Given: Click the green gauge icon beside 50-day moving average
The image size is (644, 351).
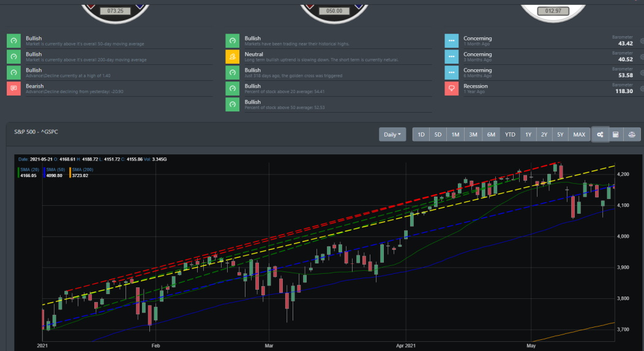Looking at the screenshot, I should tap(13, 40).
